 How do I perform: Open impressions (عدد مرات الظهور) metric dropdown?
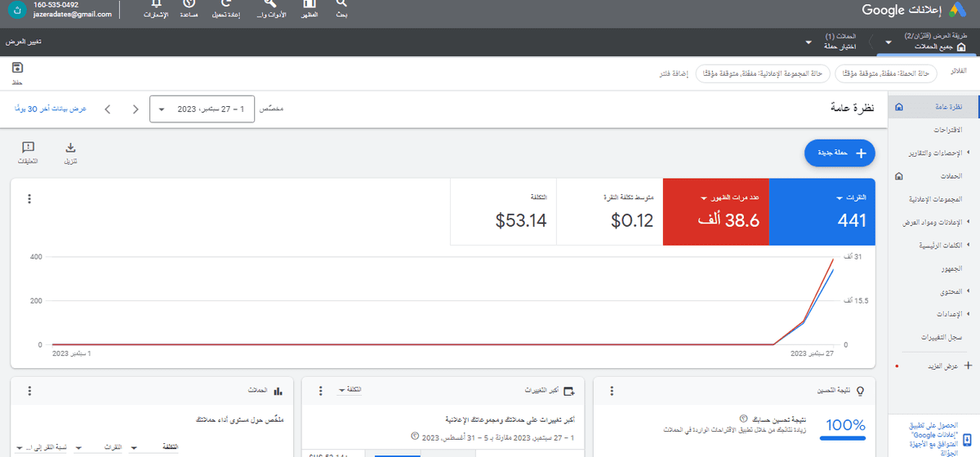point(730,197)
